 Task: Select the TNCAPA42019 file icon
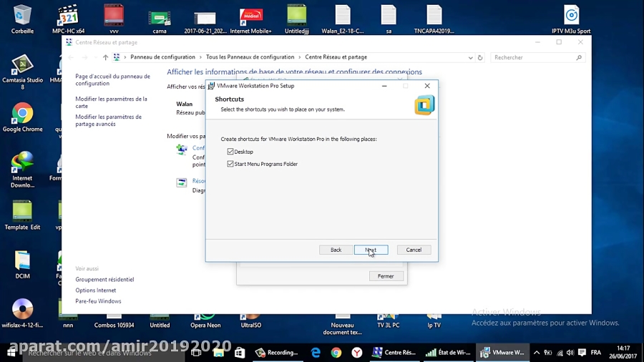434,19
